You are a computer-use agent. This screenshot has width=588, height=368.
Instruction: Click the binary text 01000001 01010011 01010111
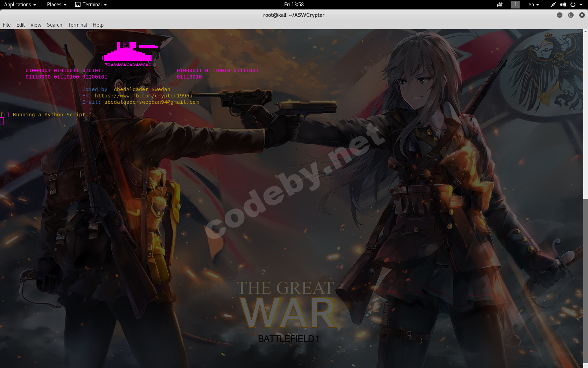coord(66,70)
